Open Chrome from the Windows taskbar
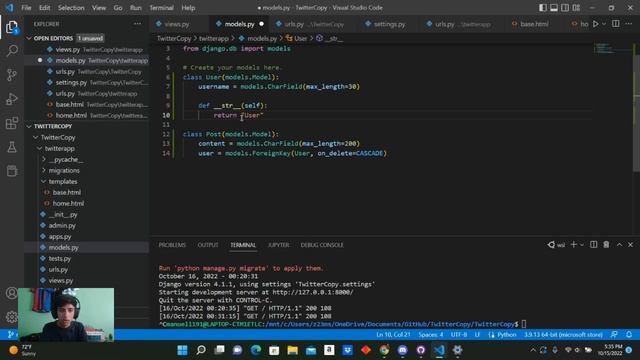This screenshot has height=360, width=640. click(x=384, y=350)
